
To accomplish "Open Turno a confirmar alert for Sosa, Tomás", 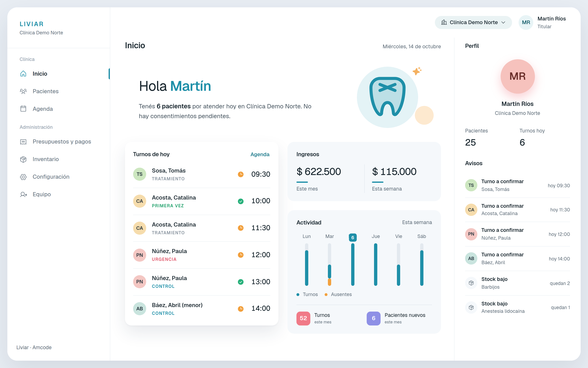I will 517,185.
